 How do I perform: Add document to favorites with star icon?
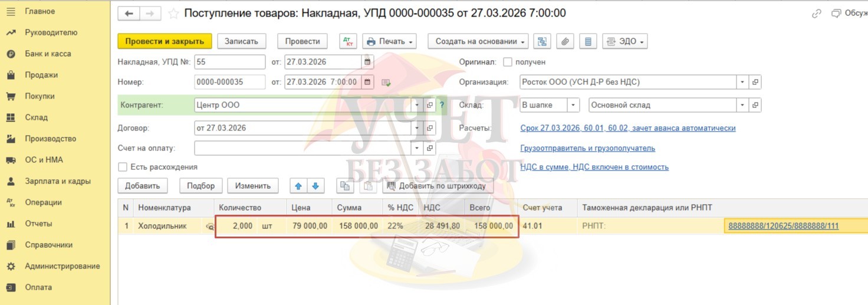pos(173,14)
